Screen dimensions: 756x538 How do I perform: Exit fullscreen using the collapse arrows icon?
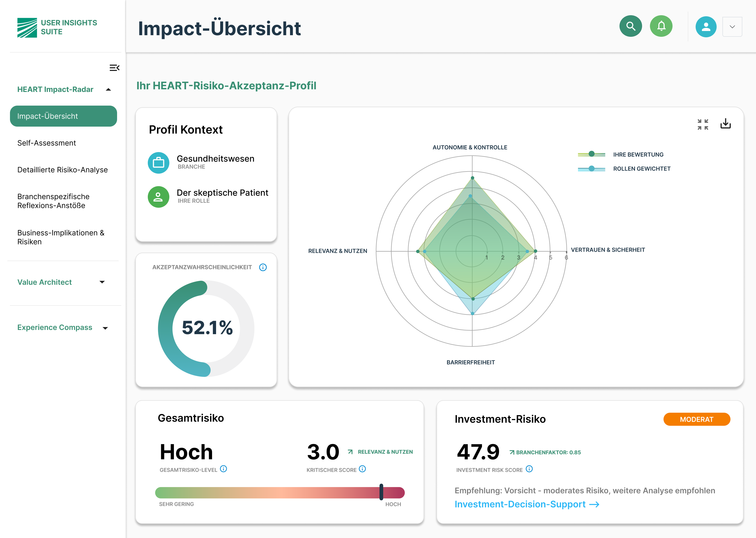point(702,124)
